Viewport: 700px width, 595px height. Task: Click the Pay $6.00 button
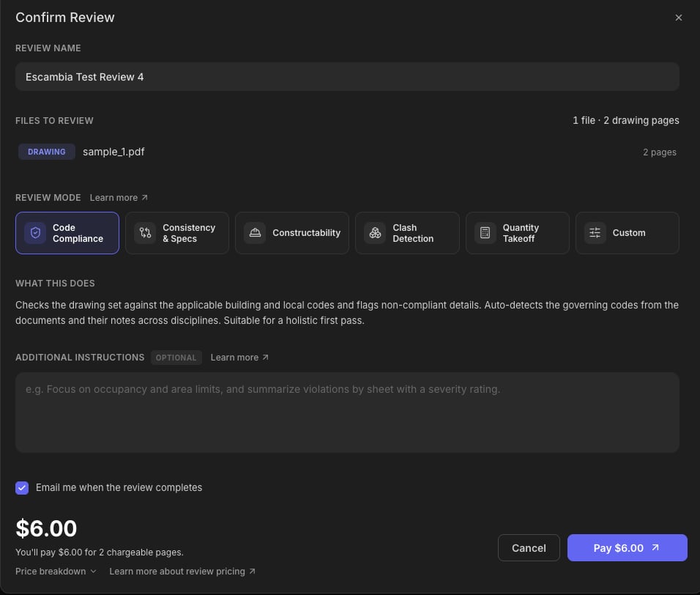point(628,547)
